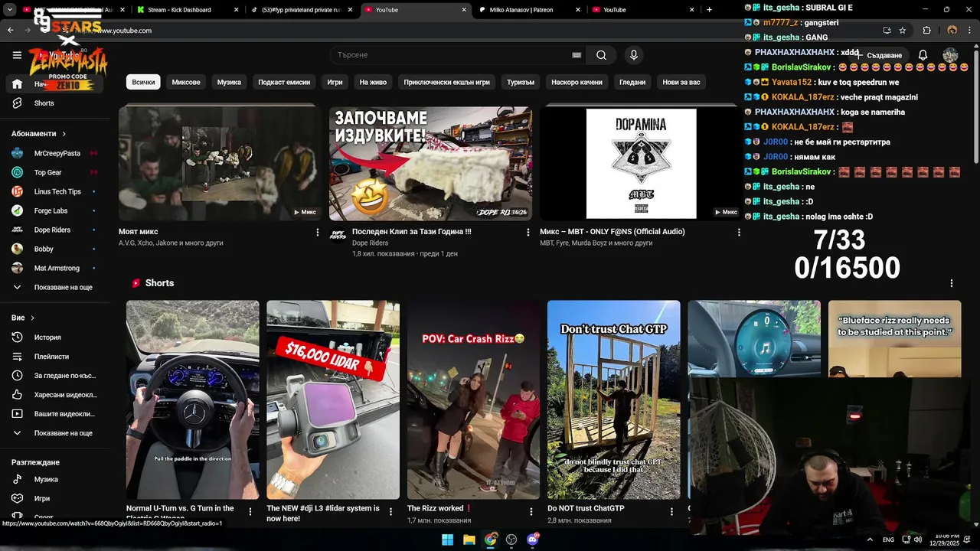Open options for the Normal U-Turn short
The height and width of the screenshot is (551, 980).
[x=250, y=511]
